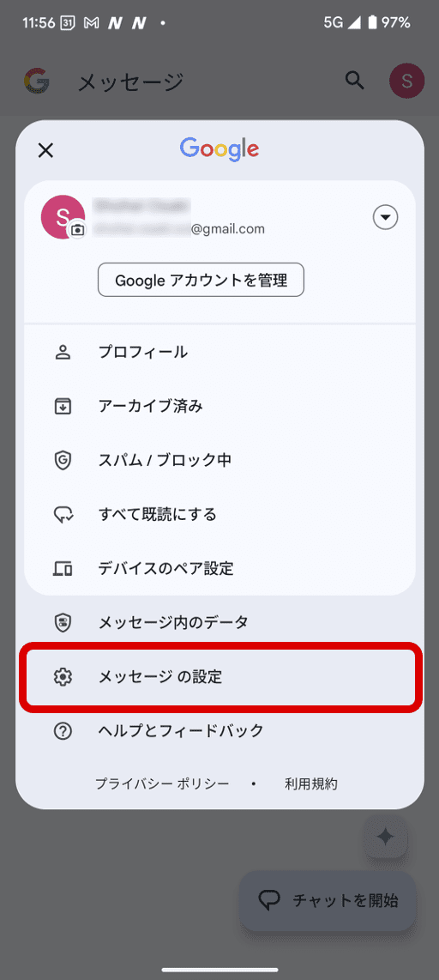Tap the gear icon for message settings
The image size is (439, 980).
(63, 677)
